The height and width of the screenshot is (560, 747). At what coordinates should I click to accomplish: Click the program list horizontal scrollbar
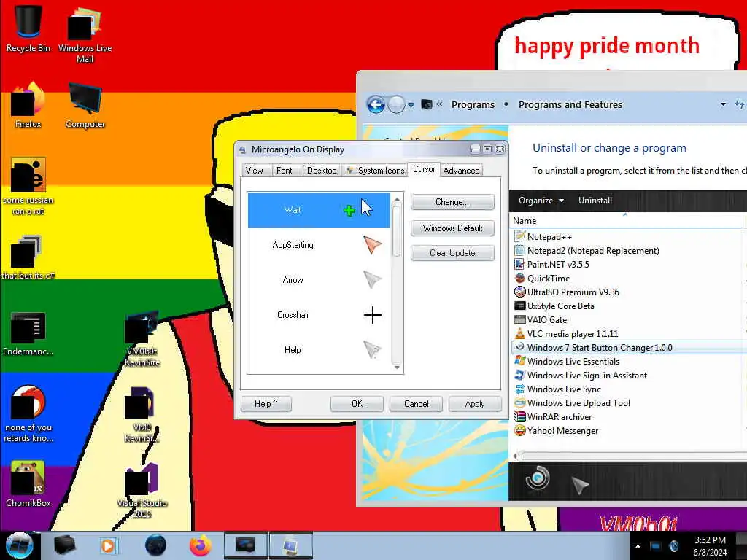click(x=631, y=456)
